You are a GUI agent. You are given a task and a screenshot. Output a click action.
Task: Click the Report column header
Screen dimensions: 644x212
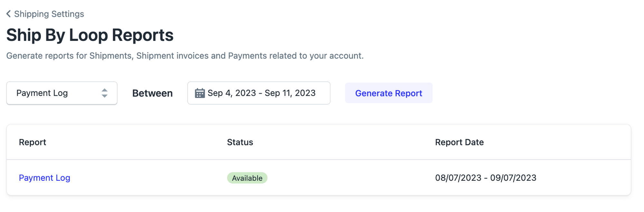33,142
